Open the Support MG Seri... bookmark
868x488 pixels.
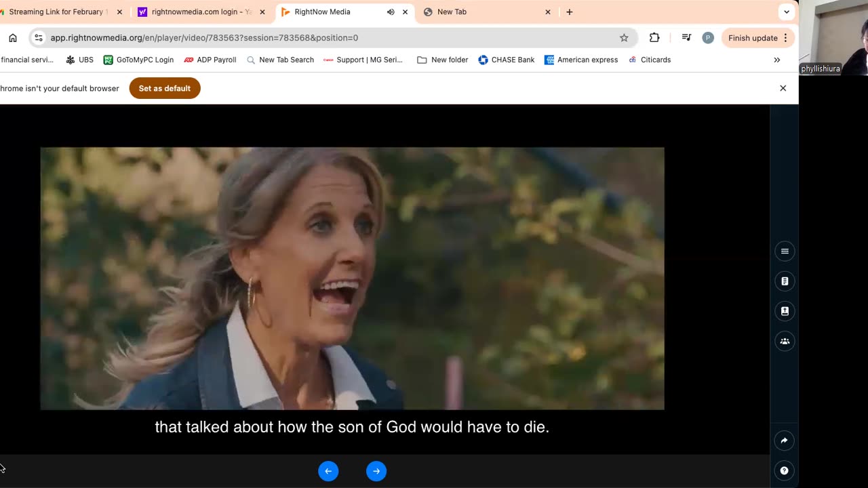pos(363,60)
